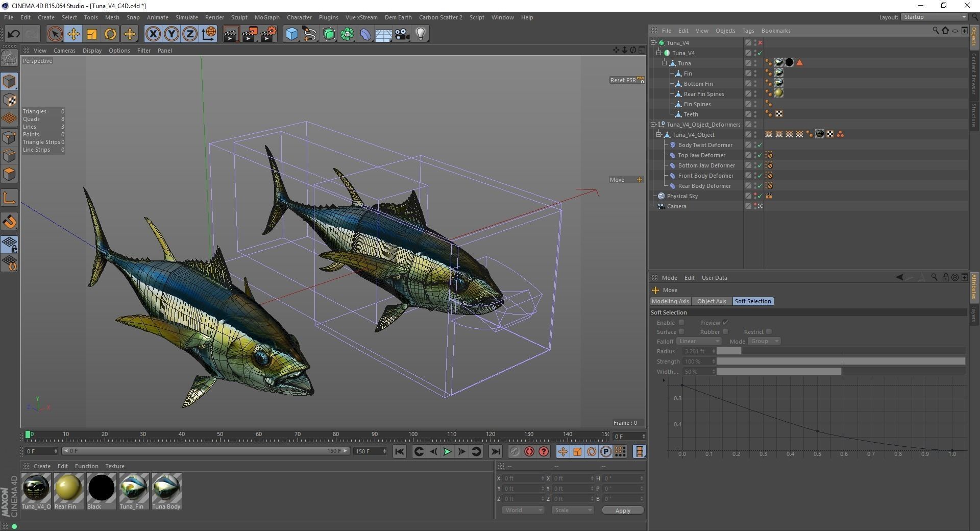Toggle the Restrict checkbox
The height and width of the screenshot is (531, 980).
[x=769, y=332]
